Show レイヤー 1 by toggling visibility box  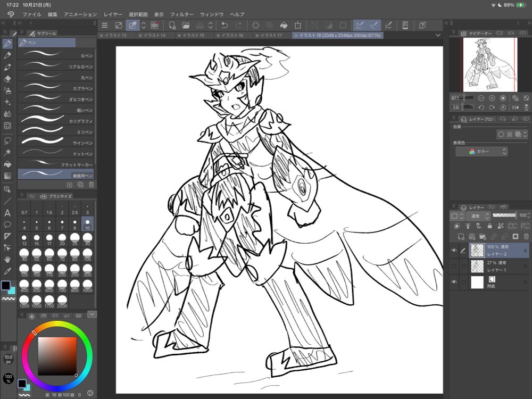[x=454, y=266]
